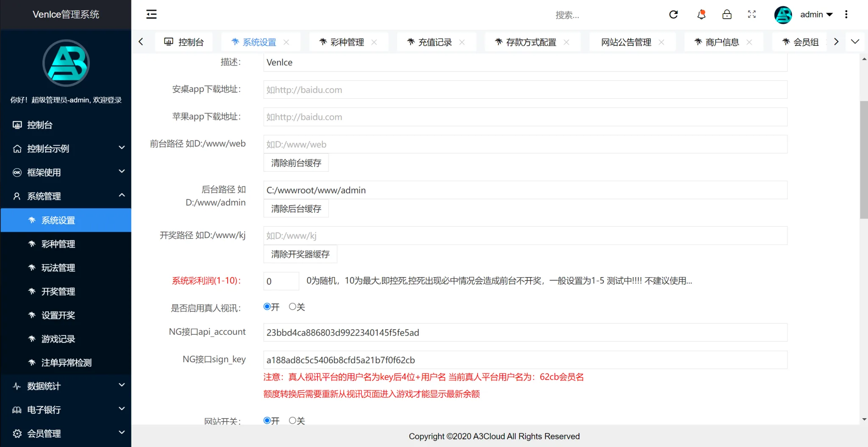
Task: Turn off 是否启用真人视讯 by selecting 关
Action: [292, 307]
